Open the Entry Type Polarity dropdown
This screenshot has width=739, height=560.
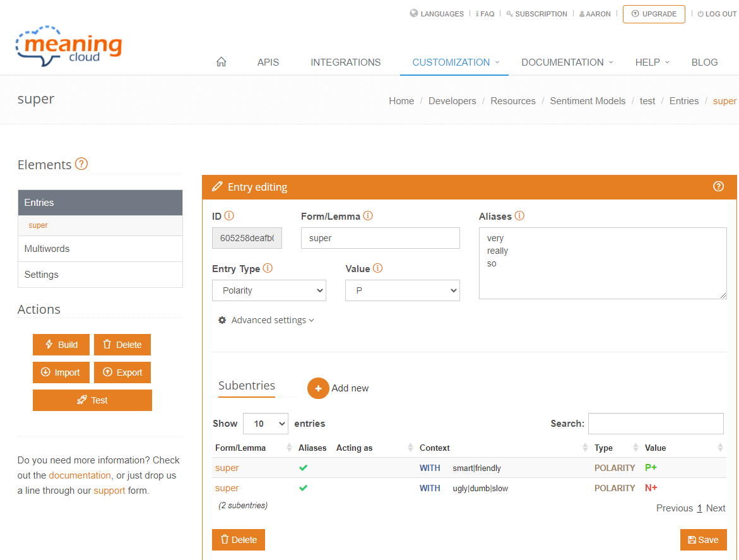tap(269, 290)
